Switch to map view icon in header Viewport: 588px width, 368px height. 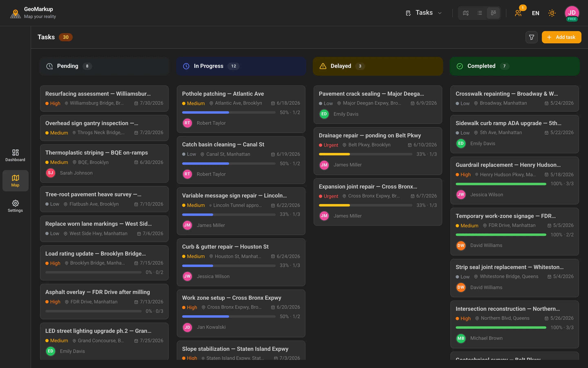pyautogui.click(x=465, y=13)
